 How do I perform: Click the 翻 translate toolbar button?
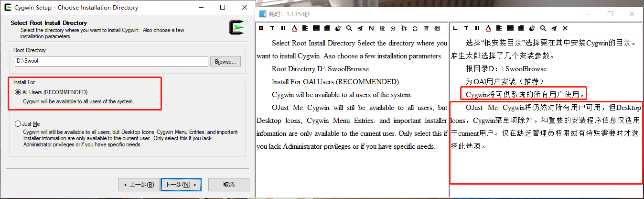pyautogui.click(x=437, y=28)
